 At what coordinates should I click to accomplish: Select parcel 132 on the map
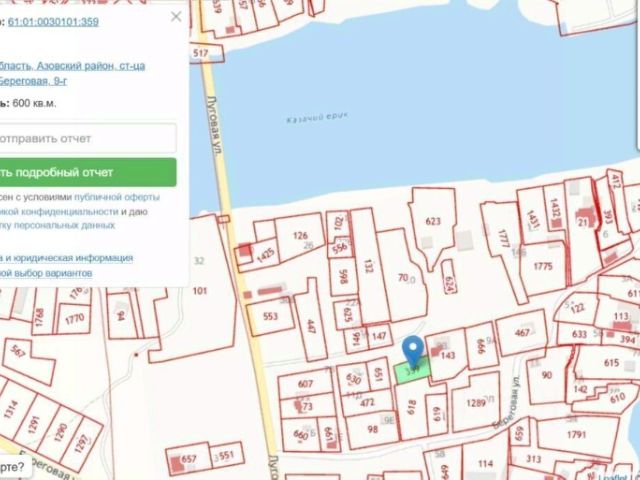point(369,265)
